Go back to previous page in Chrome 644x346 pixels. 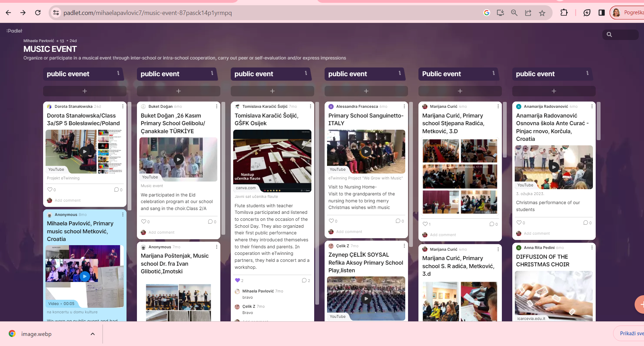(8, 13)
